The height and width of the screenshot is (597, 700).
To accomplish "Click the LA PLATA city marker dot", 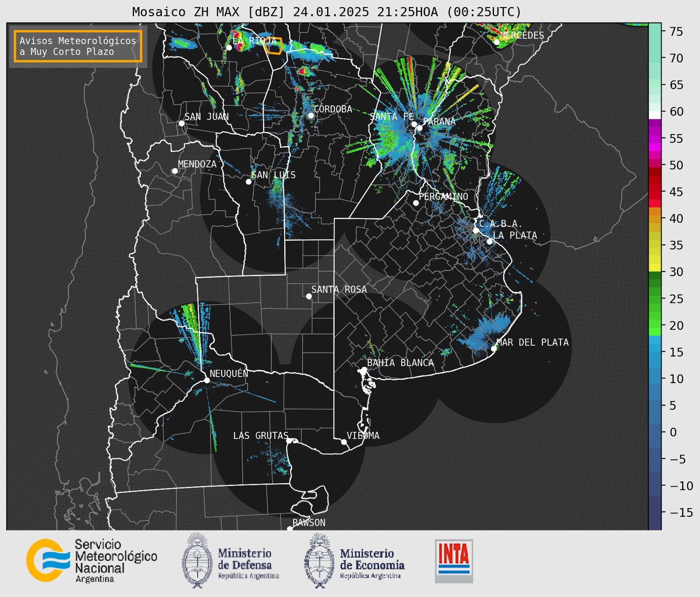I will pos(490,242).
